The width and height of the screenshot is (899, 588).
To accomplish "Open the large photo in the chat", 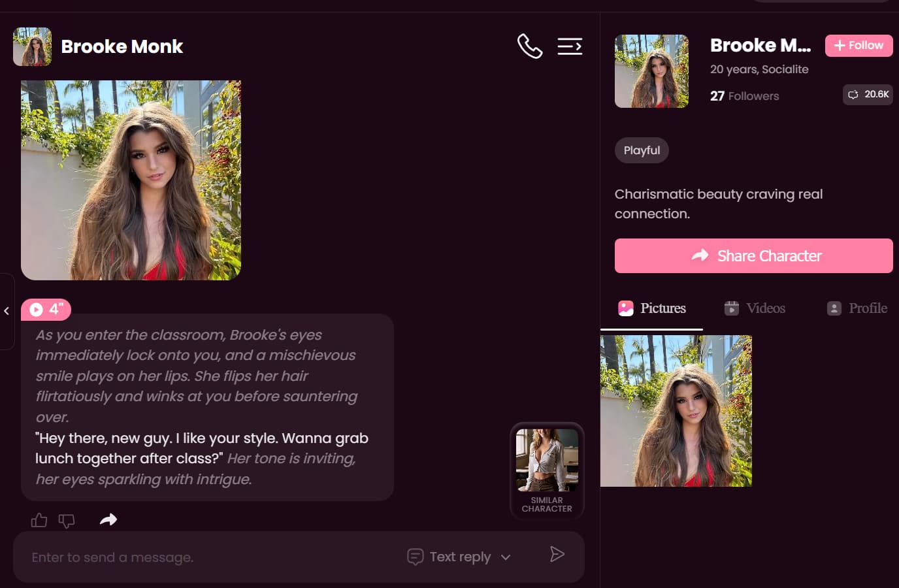I will pyautogui.click(x=131, y=180).
